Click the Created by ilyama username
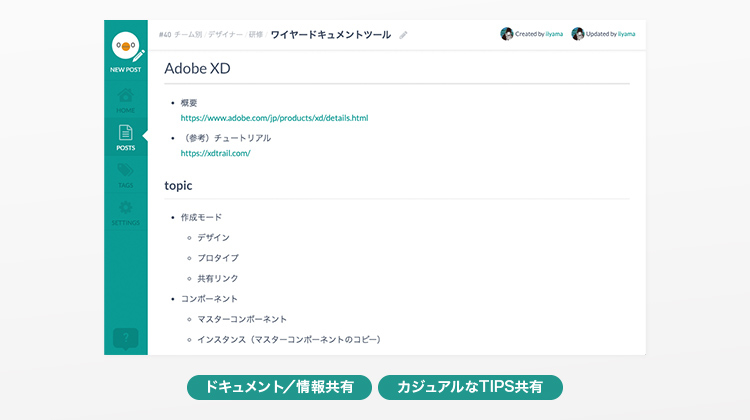Screen dimensions: 750x420 tap(554, 34)
